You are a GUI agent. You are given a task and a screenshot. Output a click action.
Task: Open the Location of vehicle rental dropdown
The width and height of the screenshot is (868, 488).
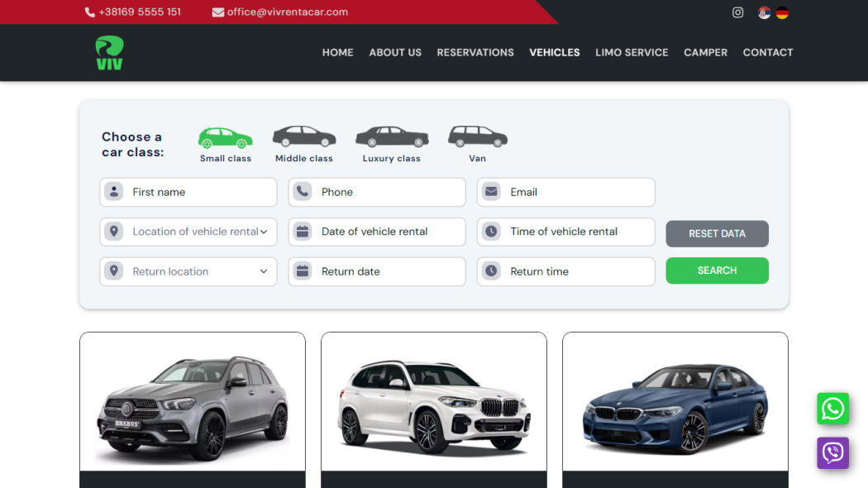[188, 232]
